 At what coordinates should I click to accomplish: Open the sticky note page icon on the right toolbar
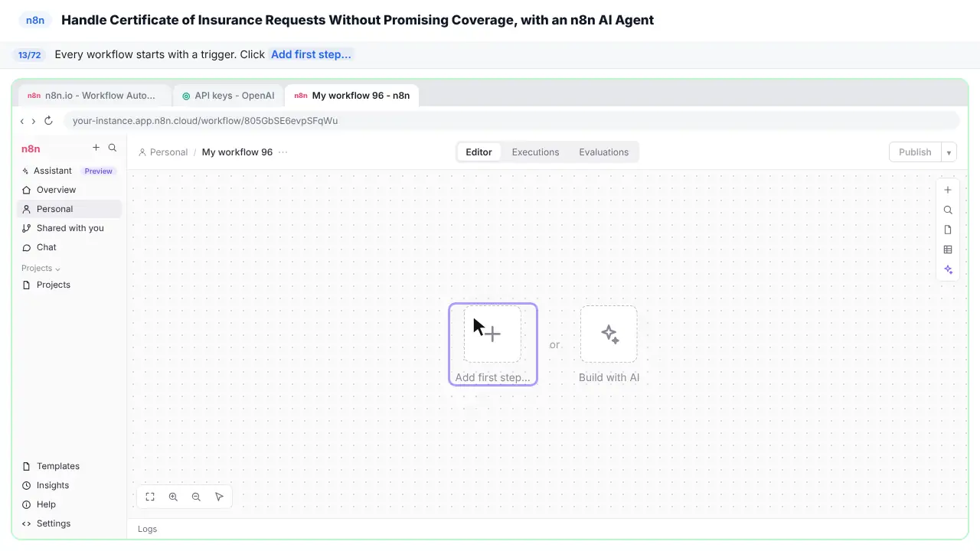[x=948, y=230]
